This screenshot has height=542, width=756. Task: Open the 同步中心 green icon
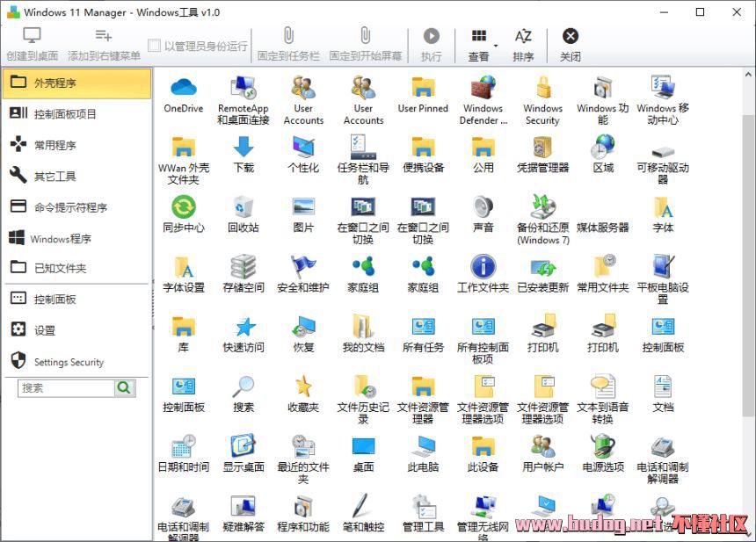(x=183, y=206)
